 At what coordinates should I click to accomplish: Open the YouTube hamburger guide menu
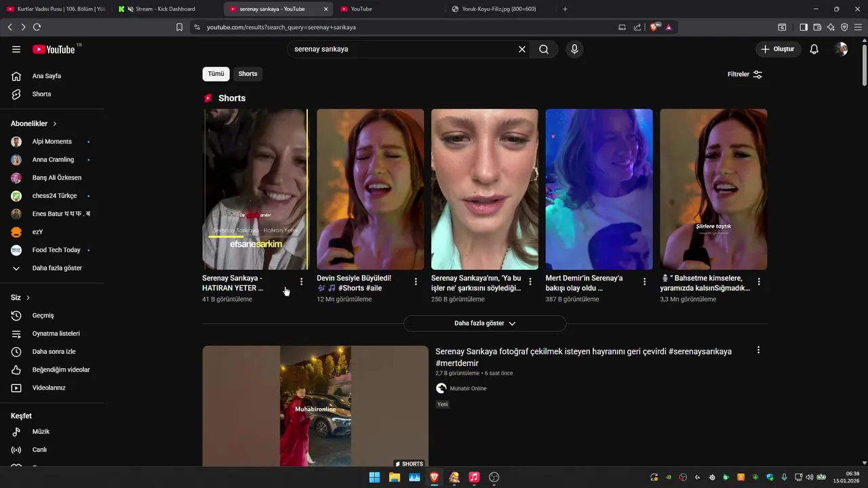click(16, 49)
